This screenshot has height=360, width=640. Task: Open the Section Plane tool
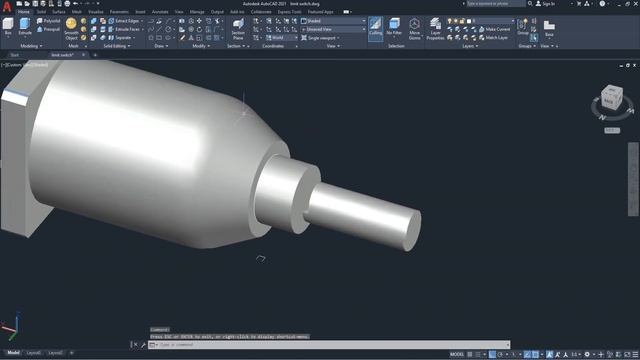coord(238,29)
